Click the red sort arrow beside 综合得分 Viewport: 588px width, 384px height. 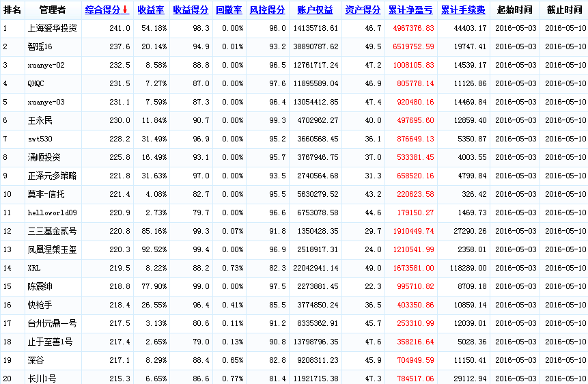pyautogui.click(x=125, y=10)
